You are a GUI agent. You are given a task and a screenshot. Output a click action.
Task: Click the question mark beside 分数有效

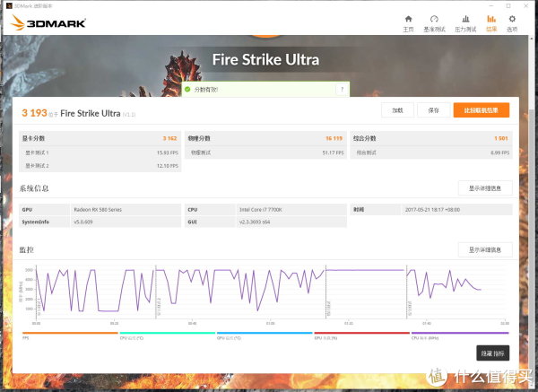[x=342, y=89]
